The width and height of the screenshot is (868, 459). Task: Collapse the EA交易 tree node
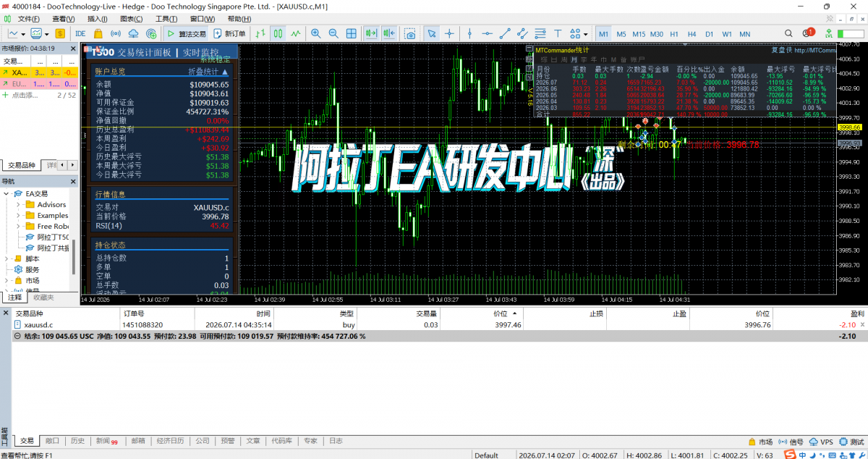coord(7,193)
